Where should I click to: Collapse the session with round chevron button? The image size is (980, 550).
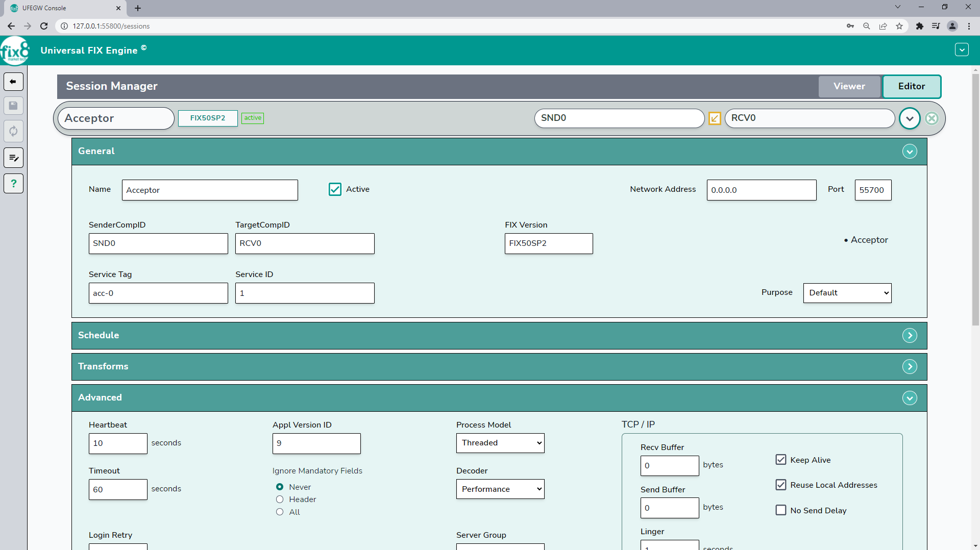click(910, 118)
